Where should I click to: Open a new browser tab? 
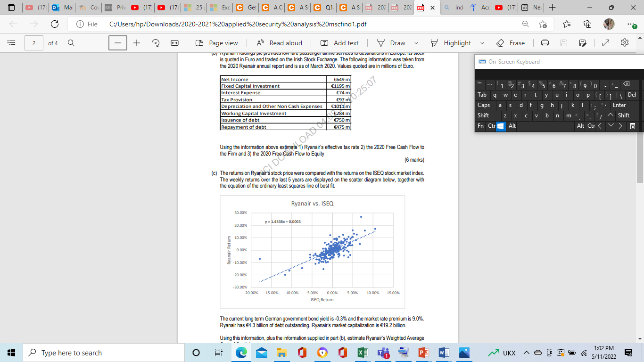tap(553, 8)
